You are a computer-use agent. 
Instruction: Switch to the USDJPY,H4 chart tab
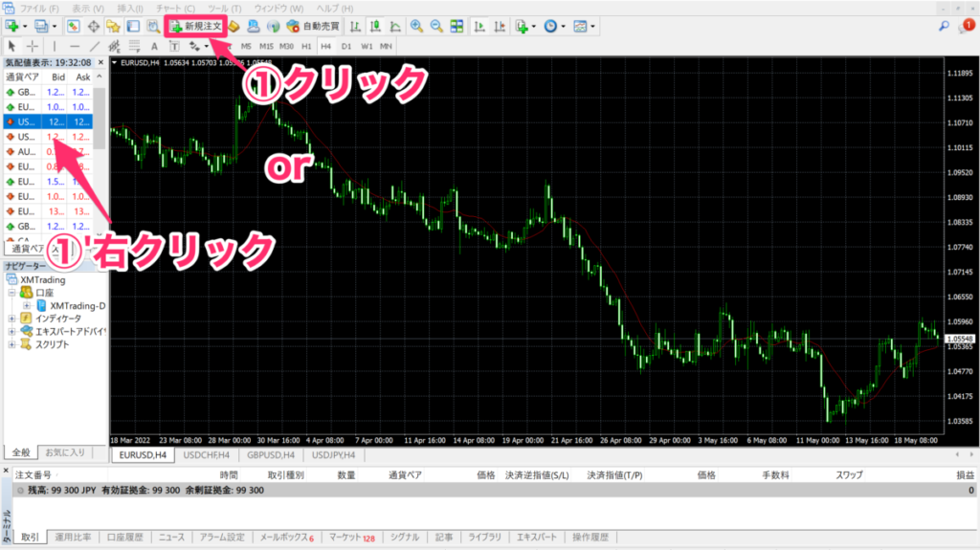[333, 455]
